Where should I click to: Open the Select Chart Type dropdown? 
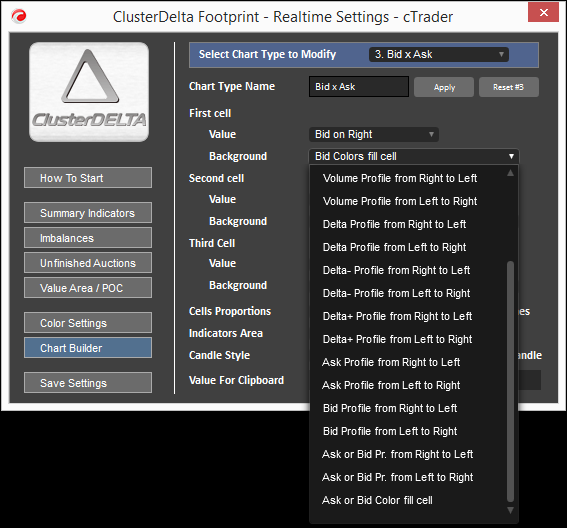click(439, 54)
